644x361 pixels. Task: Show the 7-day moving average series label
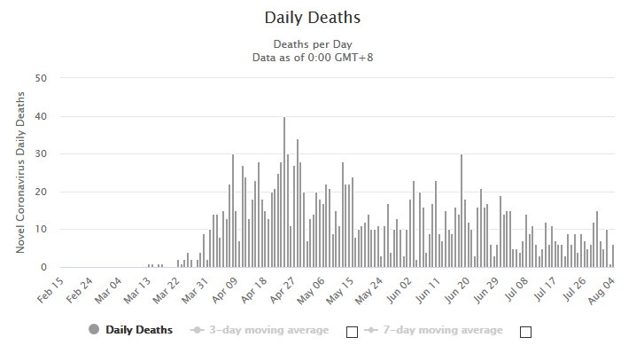click(x=445, y=330)
